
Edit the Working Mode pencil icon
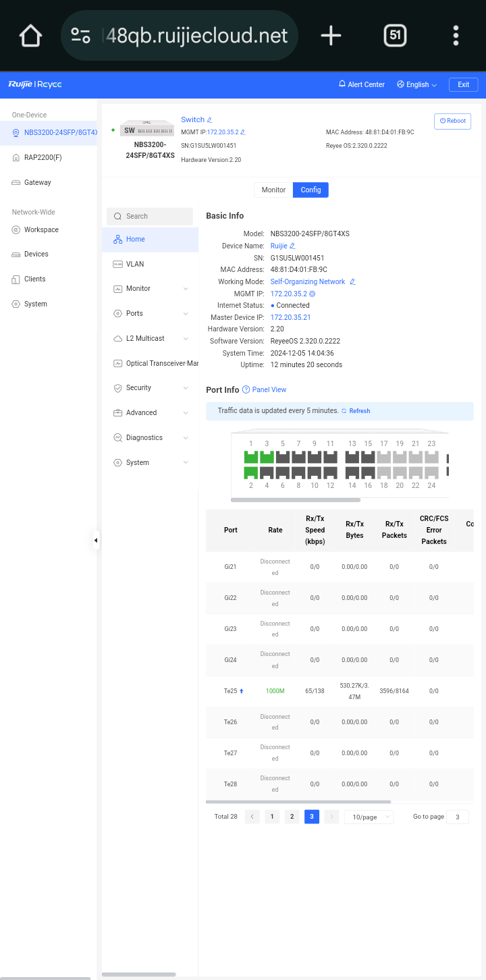(352, 282)
